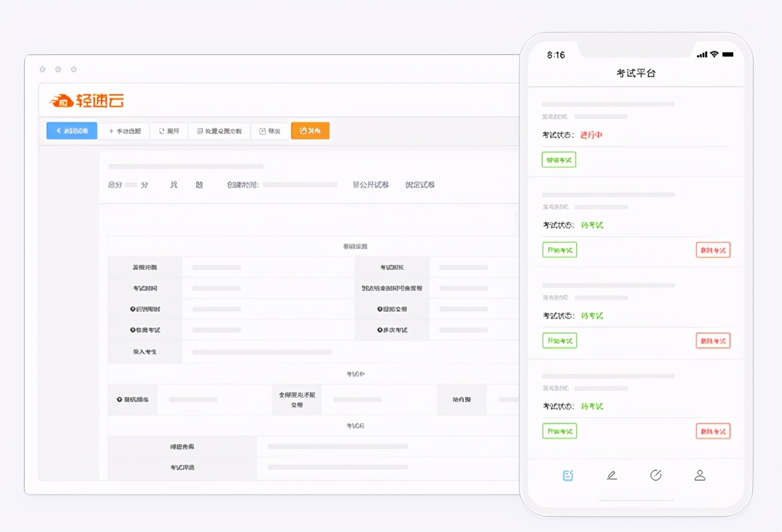Image resolution: width=782 pixels, height=532 pixels.
Task: Select the exam list icon in bottom navigation
Action: (x=568, y=475)
